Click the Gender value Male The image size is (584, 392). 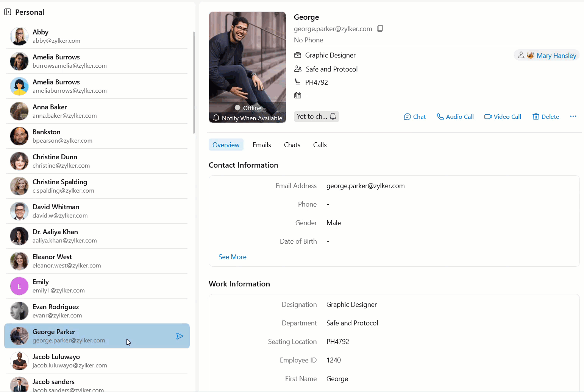(334, 223)
